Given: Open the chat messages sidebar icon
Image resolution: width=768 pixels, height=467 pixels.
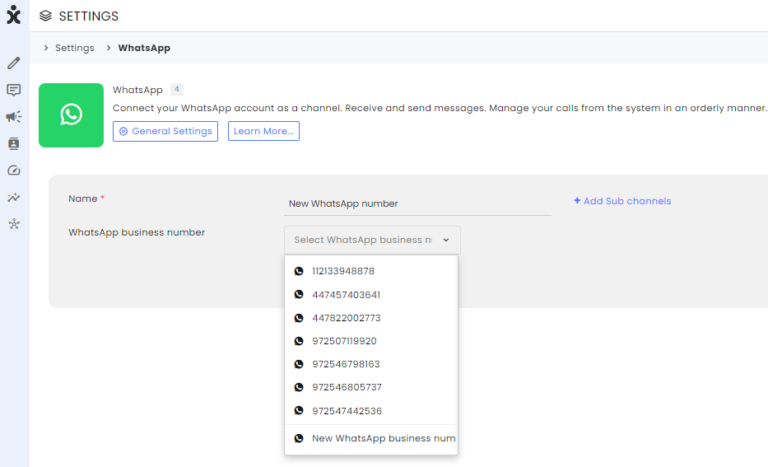Looking at the screenshot, I should tap(14, 90).
